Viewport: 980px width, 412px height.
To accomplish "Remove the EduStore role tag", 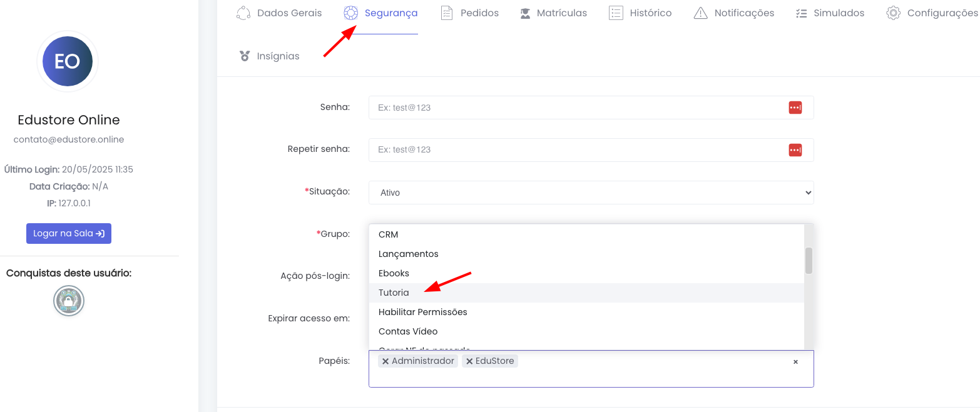I will [469, 361].
